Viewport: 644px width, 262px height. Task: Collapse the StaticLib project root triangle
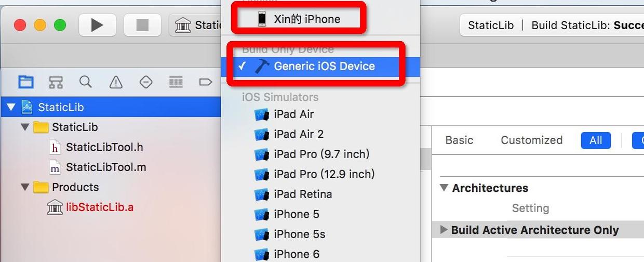click(x=11, y=108)
